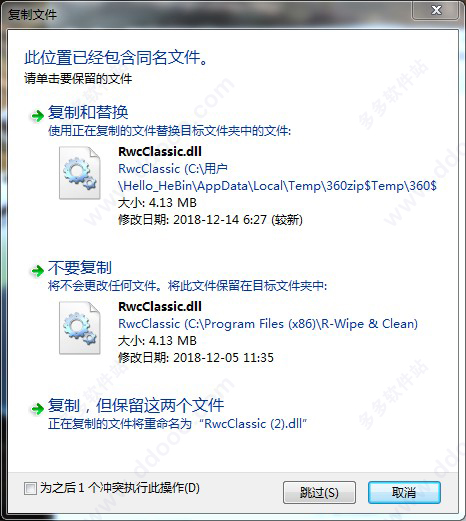The image size is (466, 521).
Task: Choose the 不要复制 option heading
Action: (x=80, y=267)
